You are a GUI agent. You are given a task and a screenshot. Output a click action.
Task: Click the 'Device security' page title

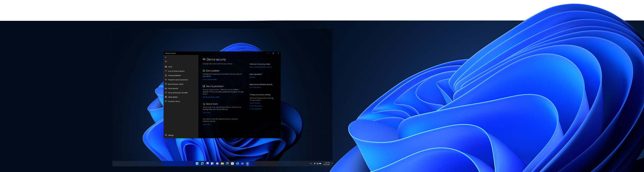click(216, 59)
